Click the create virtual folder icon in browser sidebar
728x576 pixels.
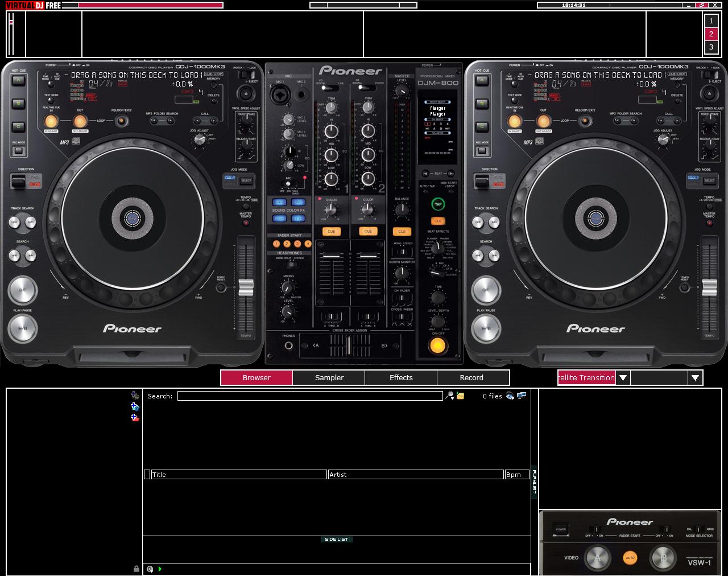(x=134, y=394)
